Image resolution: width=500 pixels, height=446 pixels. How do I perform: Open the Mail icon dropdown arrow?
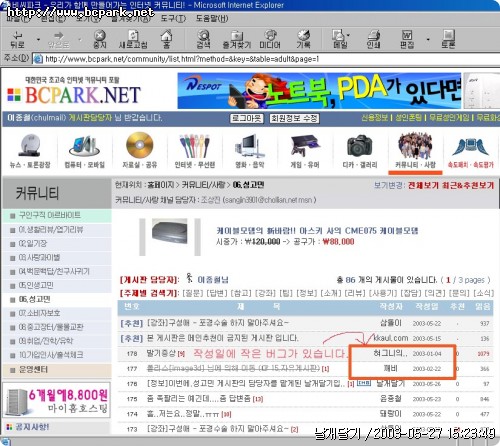[348, 35]
